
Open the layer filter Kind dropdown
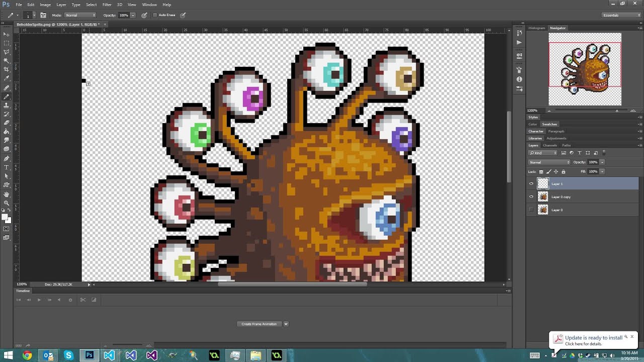[543, 153]
